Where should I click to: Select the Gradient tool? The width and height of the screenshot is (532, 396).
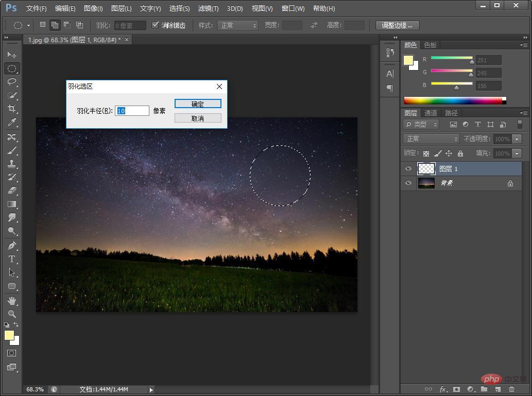(12, 204)
